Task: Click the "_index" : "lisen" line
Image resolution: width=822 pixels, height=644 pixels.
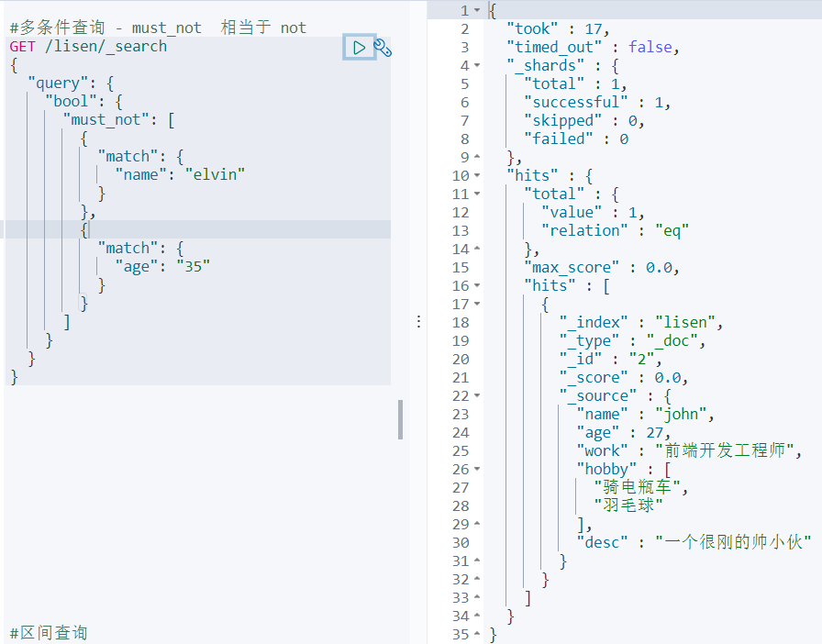Action: point(640,323)
